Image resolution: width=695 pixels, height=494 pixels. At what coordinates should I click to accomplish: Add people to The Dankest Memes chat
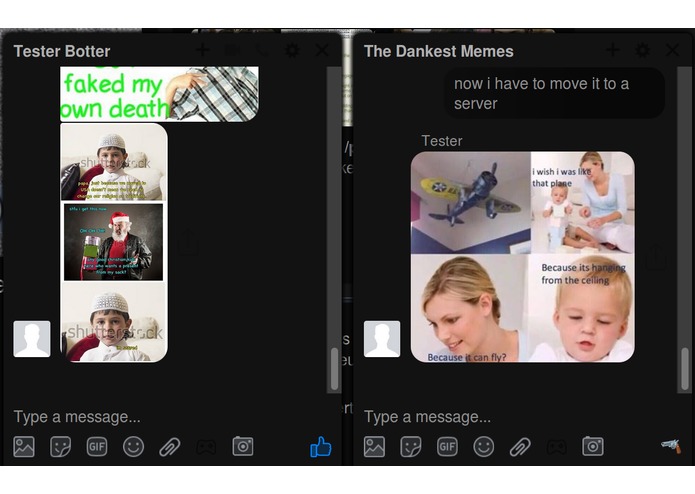pyautogui.click(x=613, y=50)
